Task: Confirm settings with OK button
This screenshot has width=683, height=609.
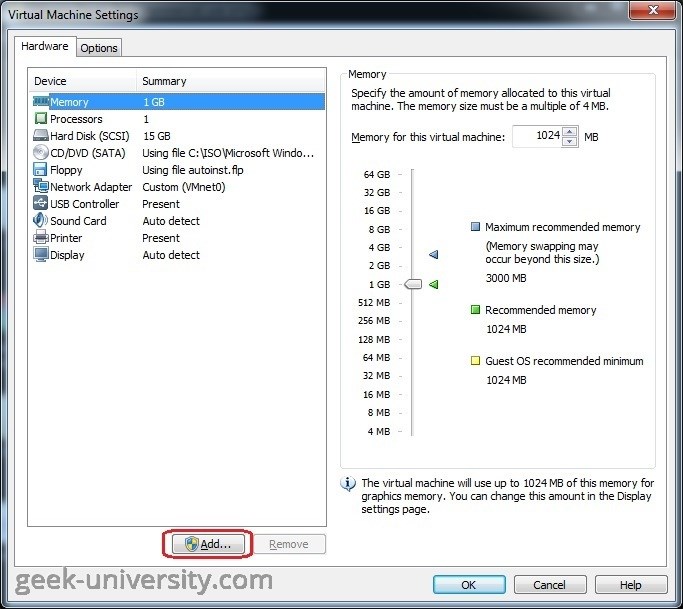Action: [x=469, y=585]
